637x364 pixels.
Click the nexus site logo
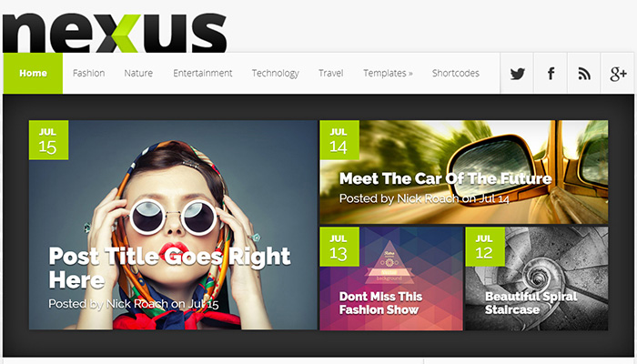115,33
